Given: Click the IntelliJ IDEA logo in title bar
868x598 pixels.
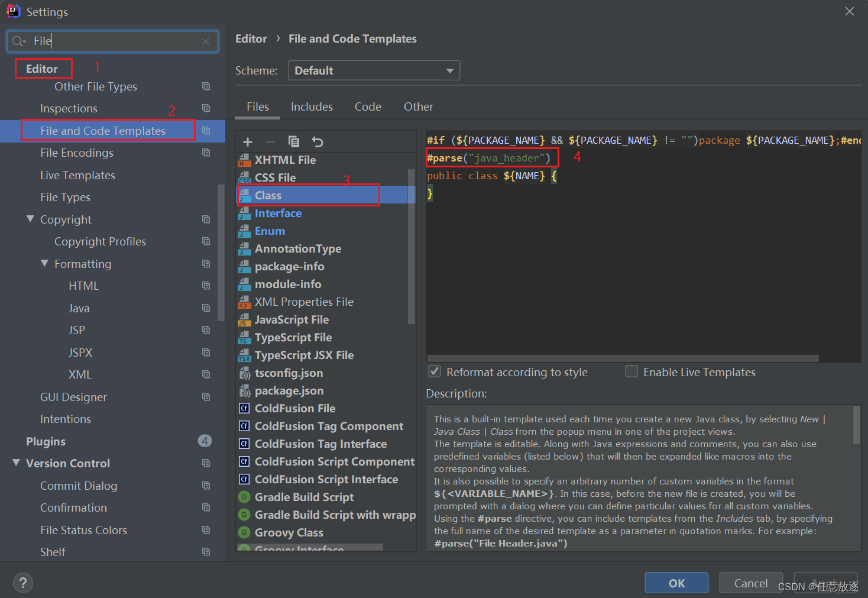Looking at the screenshot, I should click(x=14, y=11).
